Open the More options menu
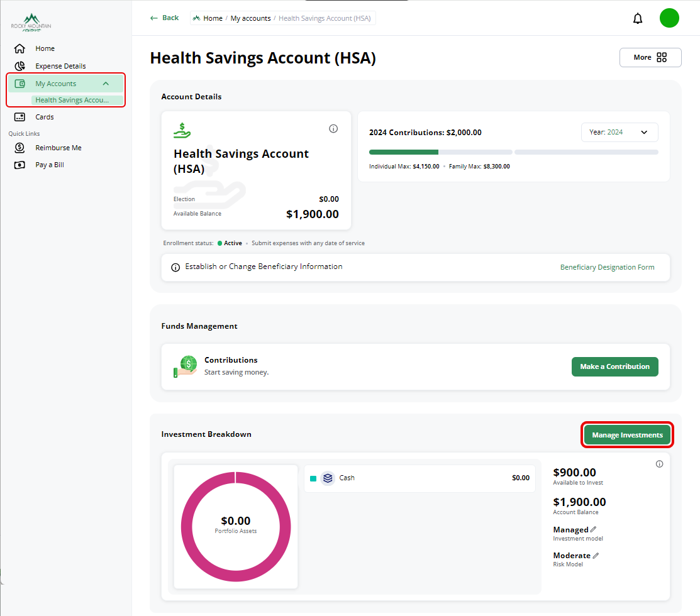 click(650, 57)
